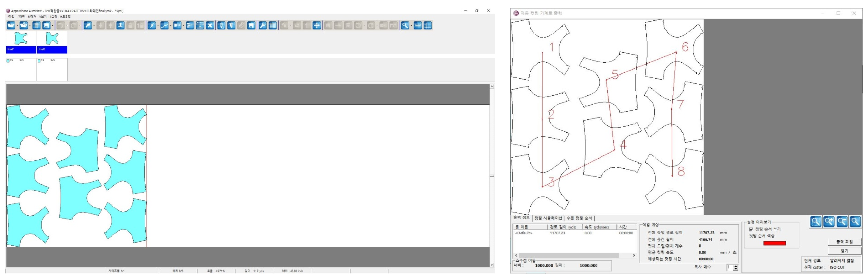Select the four-way move arrows tool
The height and width of the screenshot is (279, 868).
317,25
